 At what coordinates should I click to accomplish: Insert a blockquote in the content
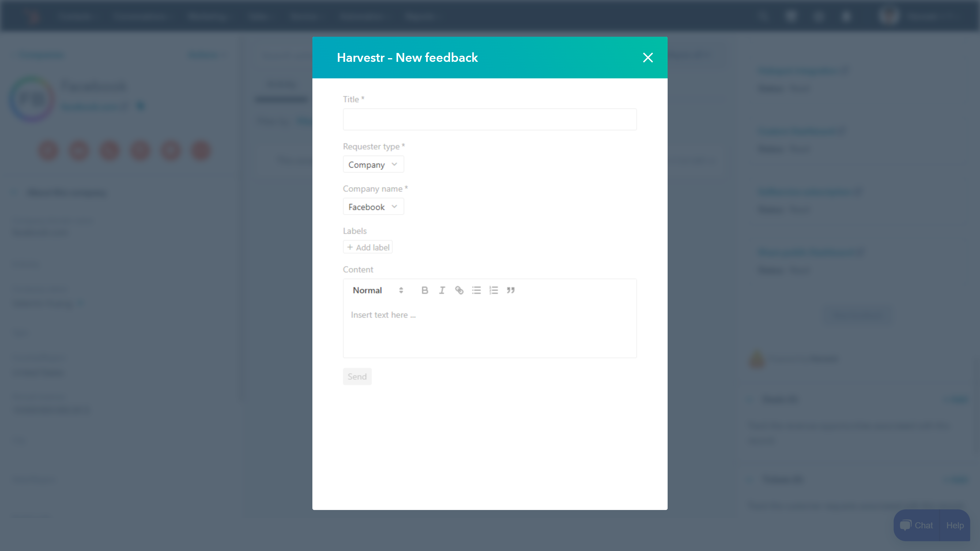tap(511, 290)
